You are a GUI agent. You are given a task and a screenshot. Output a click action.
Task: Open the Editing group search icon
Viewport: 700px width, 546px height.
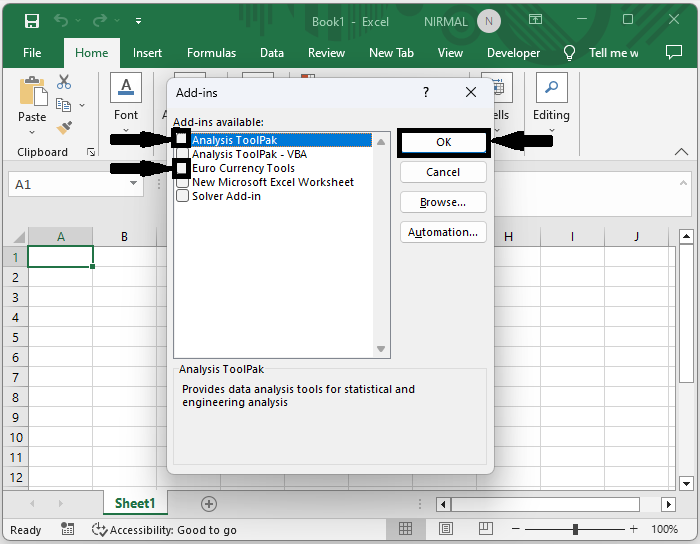pos(551,88)
